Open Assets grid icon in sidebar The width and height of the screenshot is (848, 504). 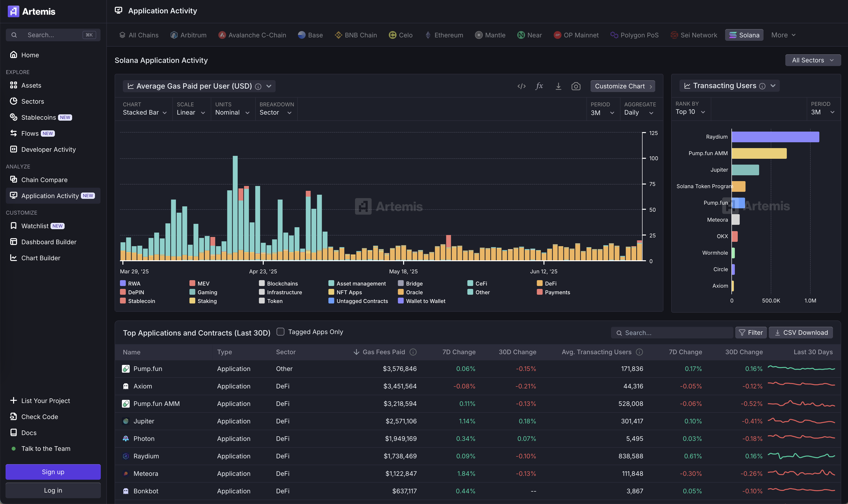14,85
